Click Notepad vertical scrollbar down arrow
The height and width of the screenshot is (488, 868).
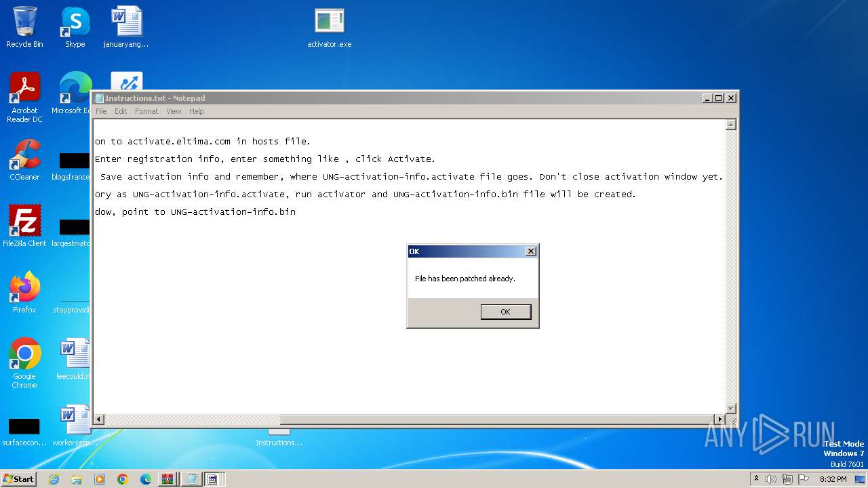pyautogui.click(x=731, y=408)
